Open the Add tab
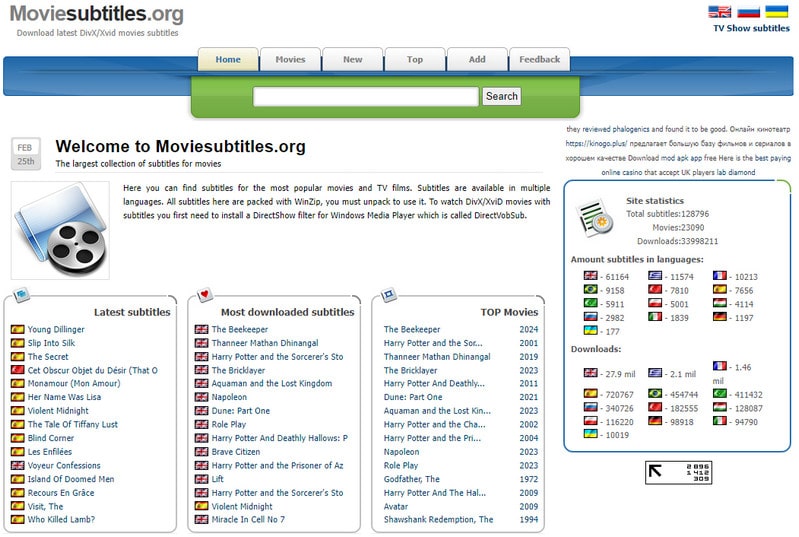Screen dimensions: 799x537 point(477,59)
